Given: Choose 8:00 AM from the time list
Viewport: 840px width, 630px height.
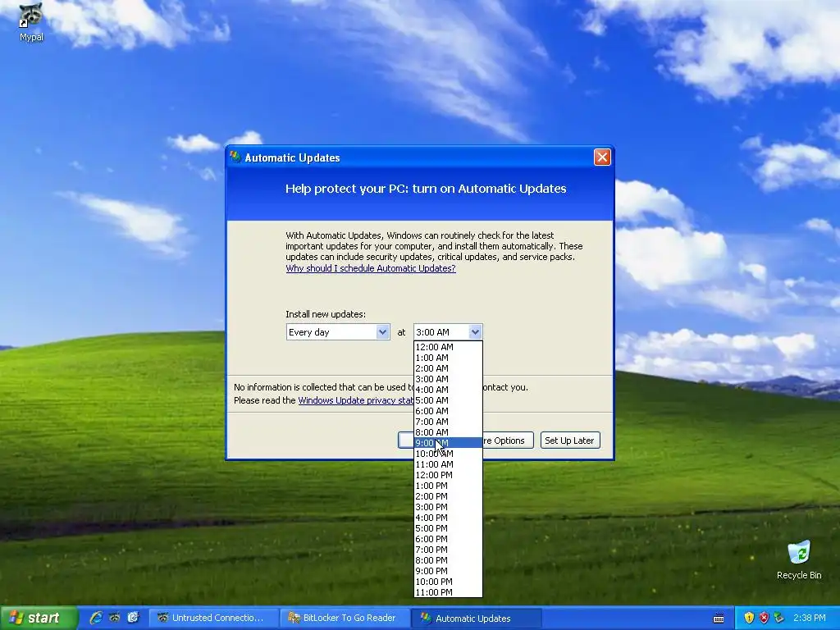Looking at the screenshot, I should tap(448, 432).
